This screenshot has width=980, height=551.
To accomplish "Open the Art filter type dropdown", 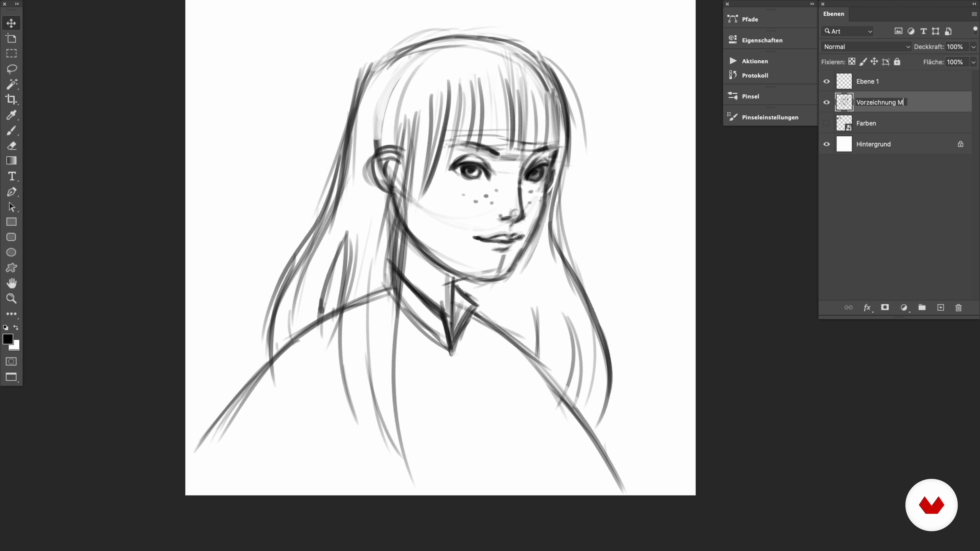I will (847, 31).
